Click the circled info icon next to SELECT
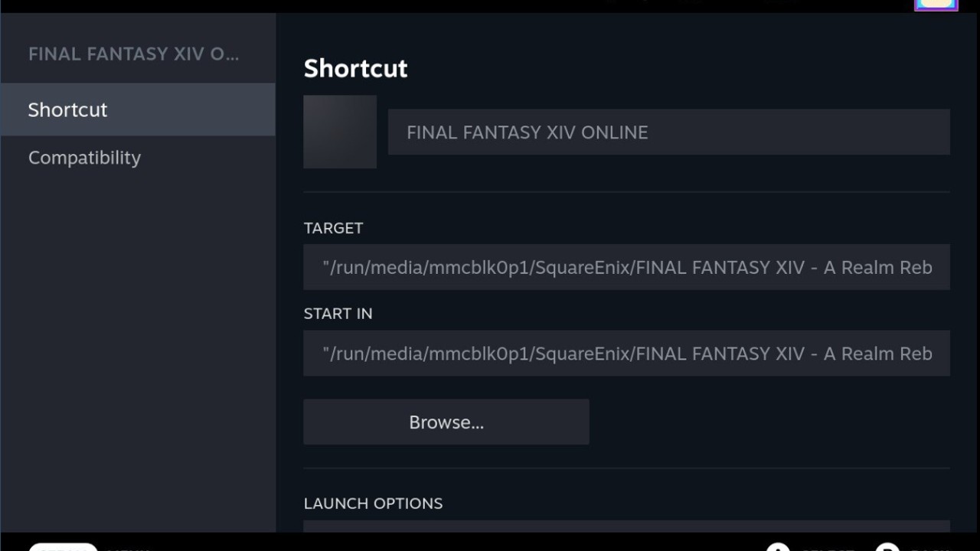This screenshot has height=551, width=980. coord(778,549)
